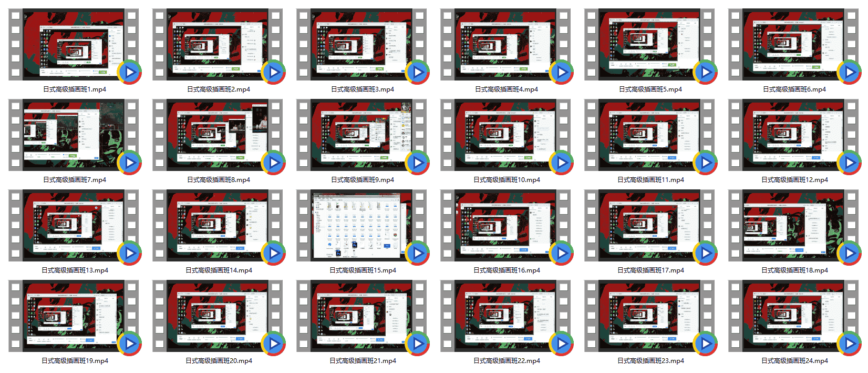
Task: Click the thumbnail of 日式高级插画班10.mp4
Action: 506,135
